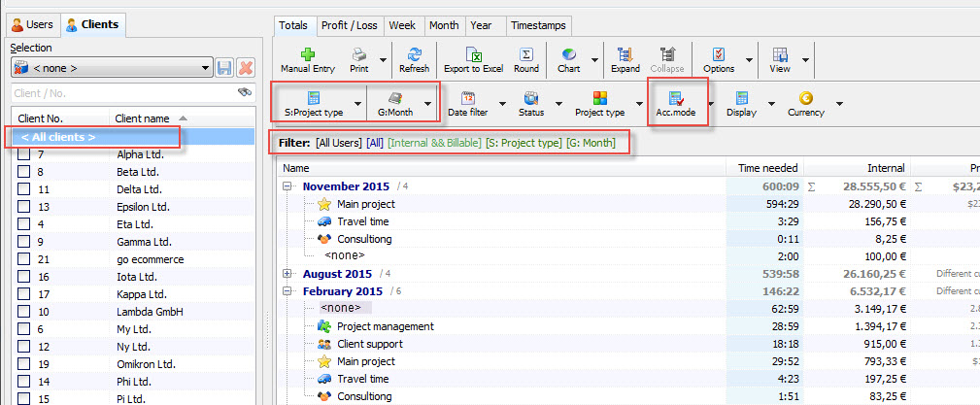Tick the checkbox for Epsilon Ltd.

(23, 207)
